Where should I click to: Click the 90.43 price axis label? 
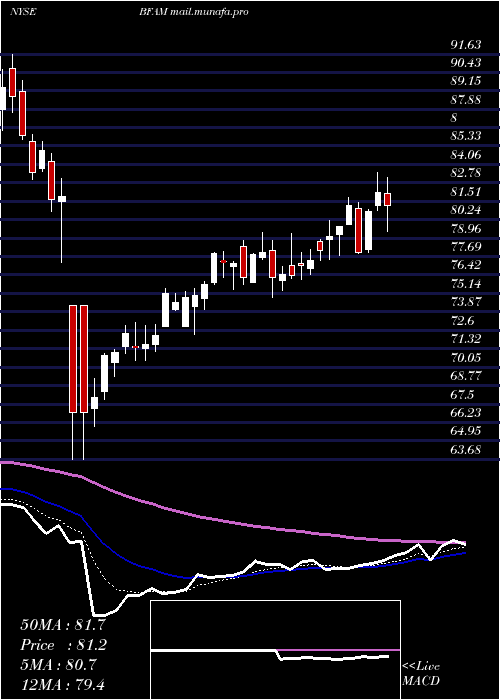466,63
